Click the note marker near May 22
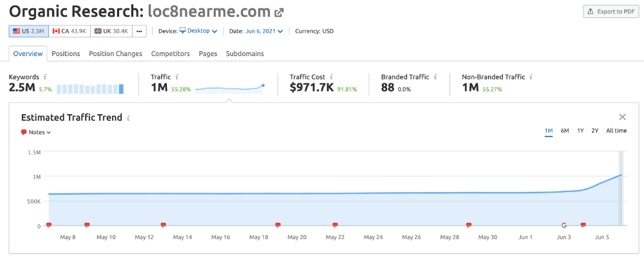The height and width of the screenshot is (261, 644). pos(335,225)
